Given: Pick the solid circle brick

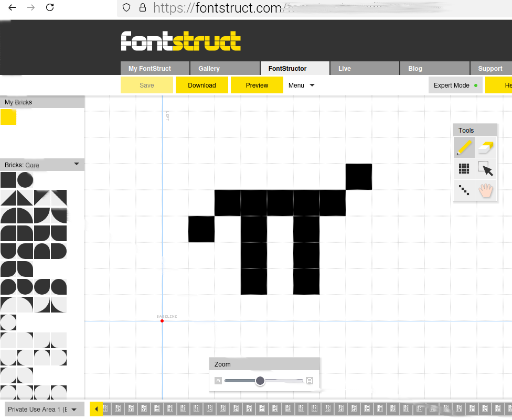Looking at the screenshot, I should coord(25,180).
